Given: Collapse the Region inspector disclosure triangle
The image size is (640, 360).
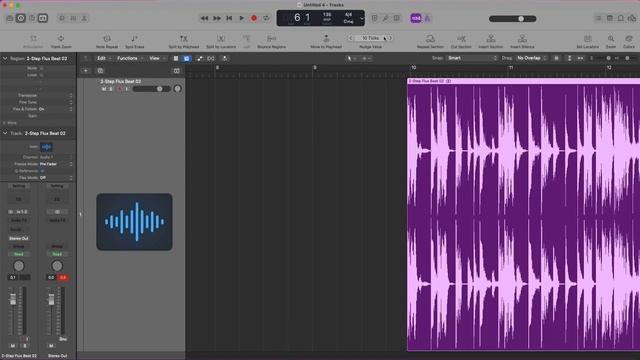Looking at the screenshot, I should [5, 59].
